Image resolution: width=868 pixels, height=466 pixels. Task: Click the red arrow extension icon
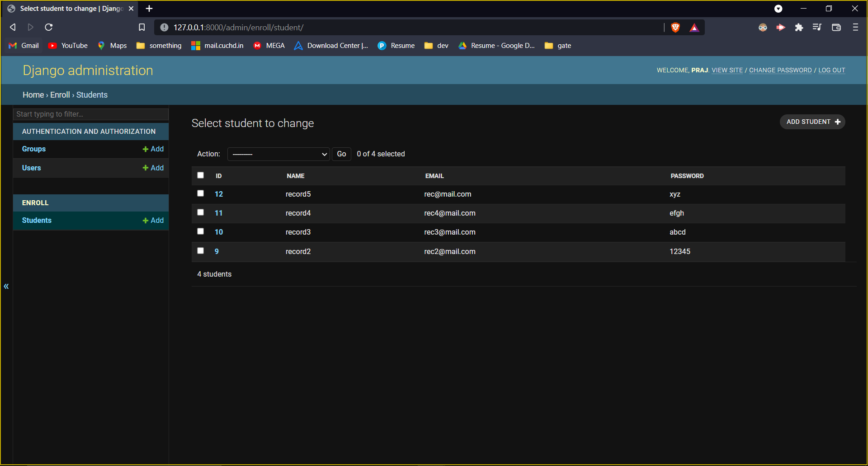click(x=781, y=28)
